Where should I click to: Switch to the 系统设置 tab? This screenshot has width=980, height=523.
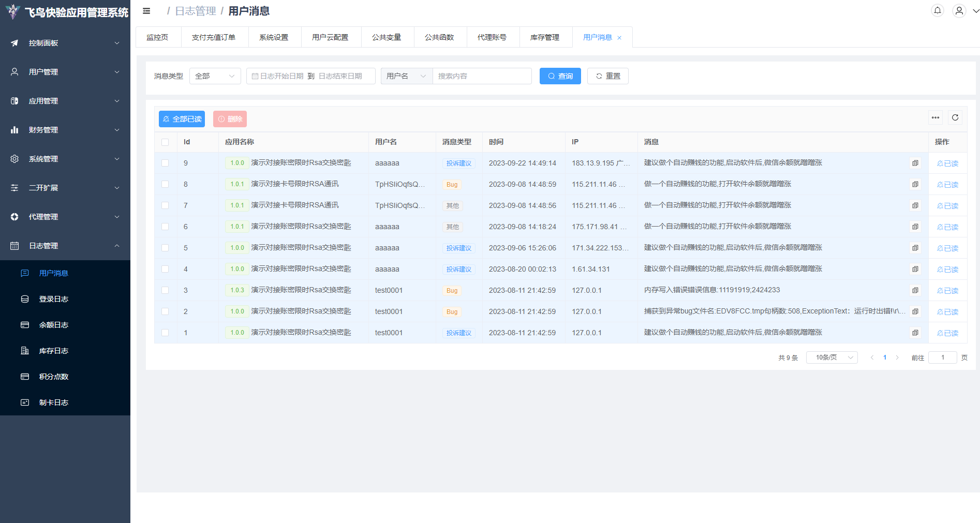pos(274,37)
